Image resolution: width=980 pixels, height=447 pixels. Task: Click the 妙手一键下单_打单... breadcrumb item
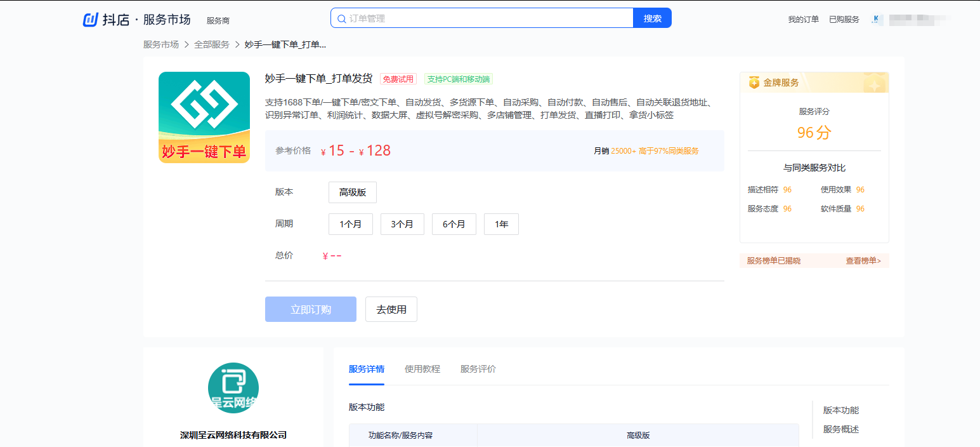tap(285, 44)
